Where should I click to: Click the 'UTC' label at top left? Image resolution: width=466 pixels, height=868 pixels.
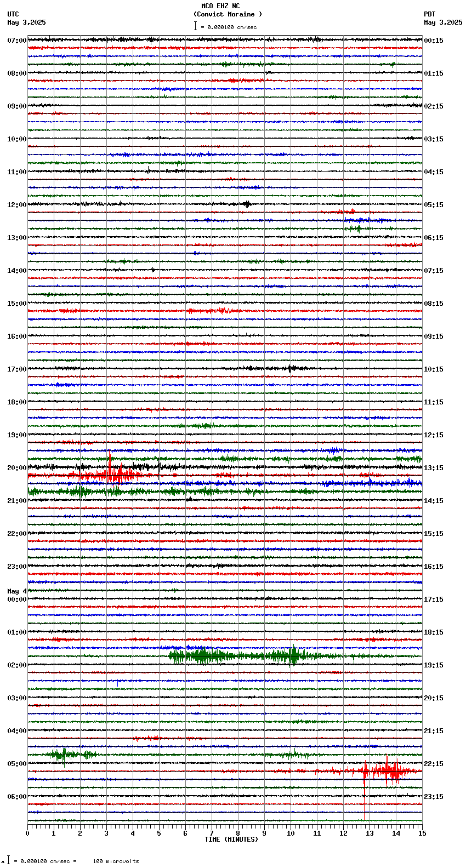[x=13, y=14]
